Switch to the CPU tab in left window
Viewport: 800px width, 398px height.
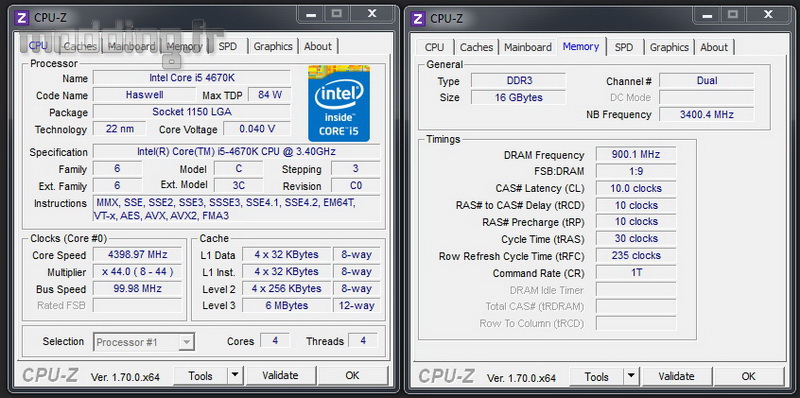coord(38,46)
